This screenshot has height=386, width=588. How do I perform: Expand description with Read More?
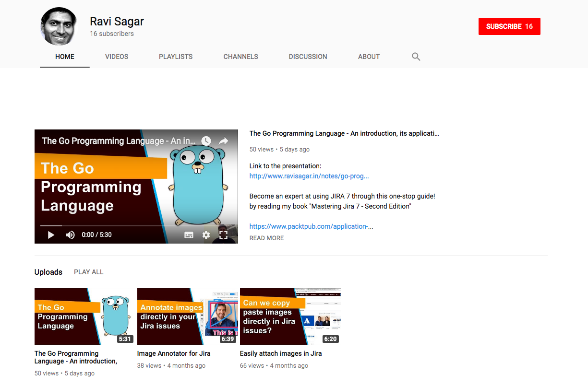pyautogui.click(x=266, y=238)
